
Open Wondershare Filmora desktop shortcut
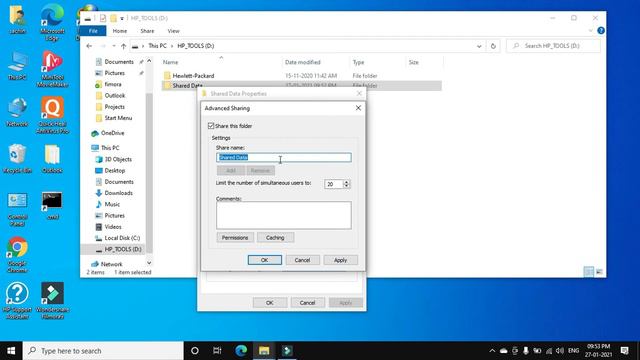coord(52,300)
